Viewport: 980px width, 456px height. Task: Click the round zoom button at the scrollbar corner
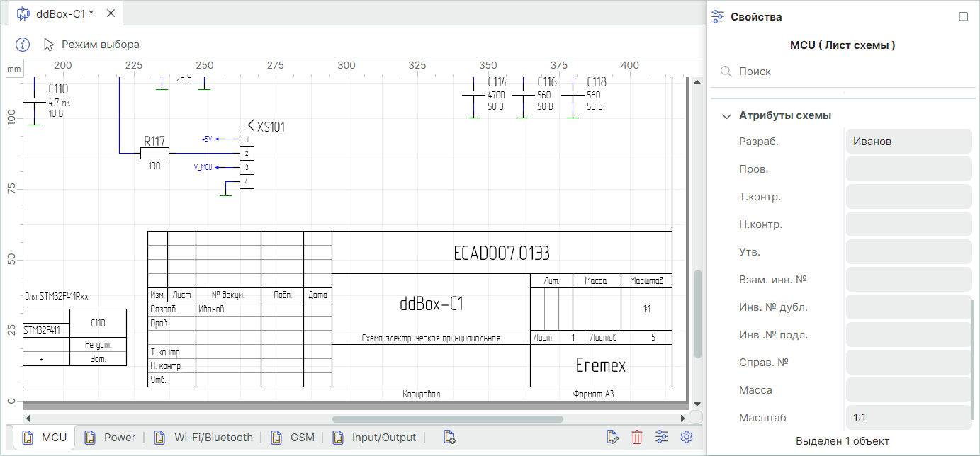695,418
